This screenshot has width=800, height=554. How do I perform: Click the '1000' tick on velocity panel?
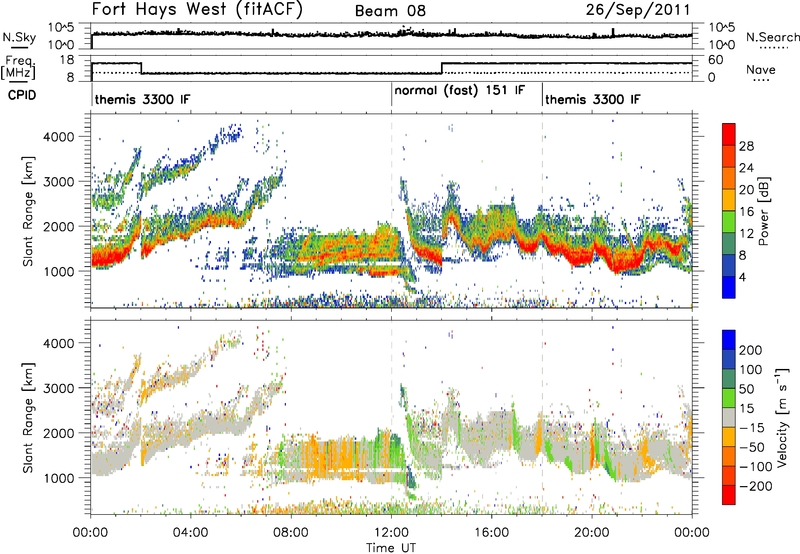pyautogui.click(x=58, y=478)
